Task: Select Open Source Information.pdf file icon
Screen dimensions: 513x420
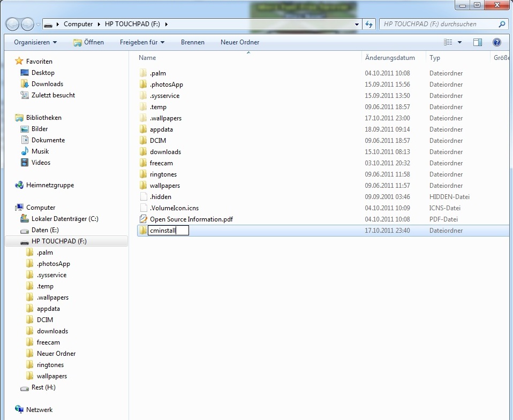Action: point(144,219)
